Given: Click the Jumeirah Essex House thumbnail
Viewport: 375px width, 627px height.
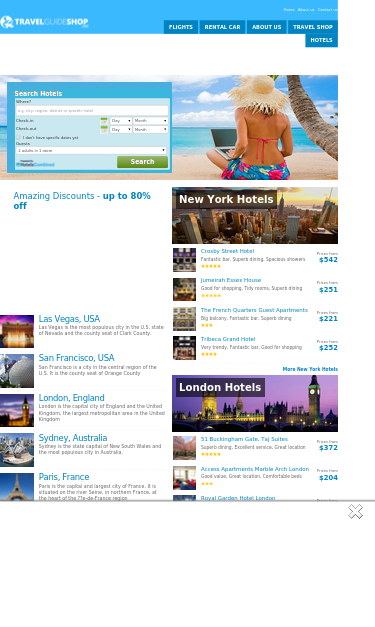Looking at the screenshot, I should pos(184,289).
